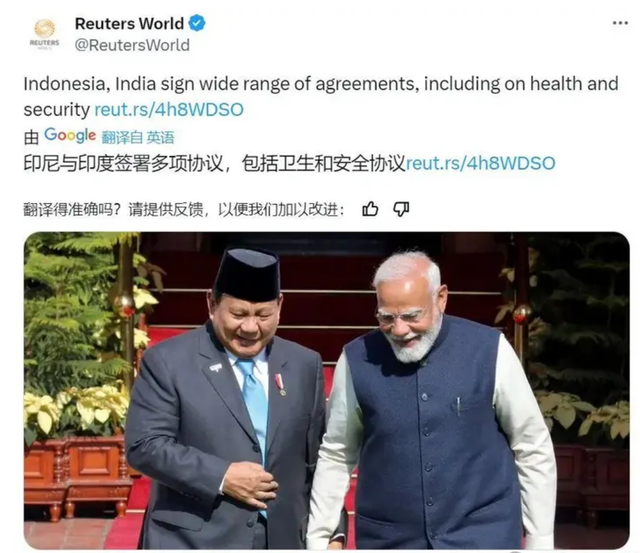
Task: Follow the reut.rs link in Chinese translation
Action: click(480, 163)
